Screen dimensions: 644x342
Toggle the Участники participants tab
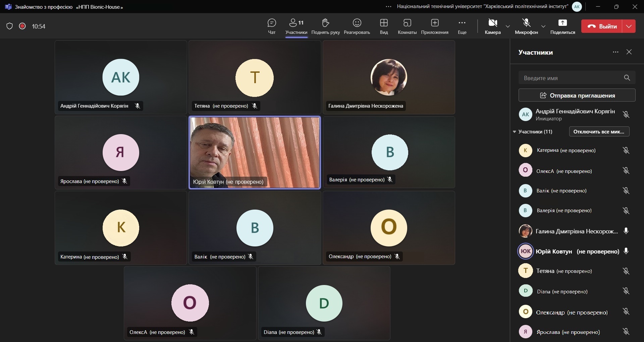tap(296, 26)
